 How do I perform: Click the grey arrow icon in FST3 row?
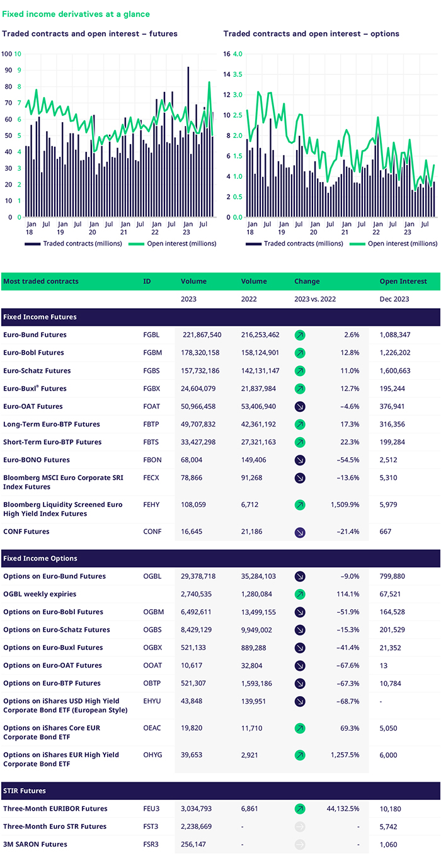(300, 826)
